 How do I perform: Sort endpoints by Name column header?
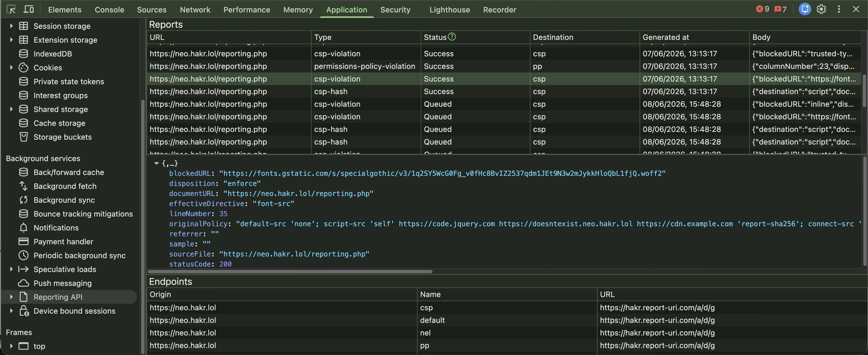point(507,294)
